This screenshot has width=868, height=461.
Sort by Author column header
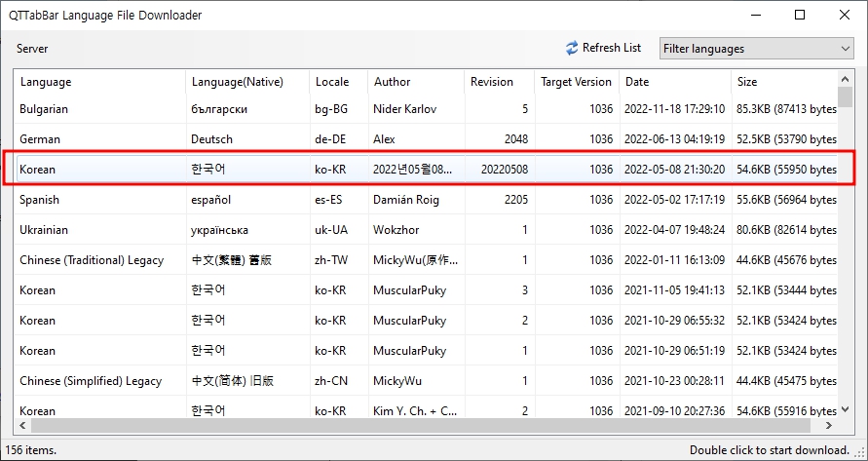point(416,82)
